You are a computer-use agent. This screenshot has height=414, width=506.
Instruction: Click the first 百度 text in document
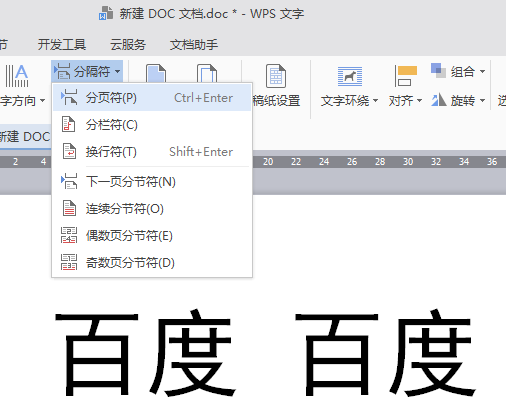pos(146,353)
